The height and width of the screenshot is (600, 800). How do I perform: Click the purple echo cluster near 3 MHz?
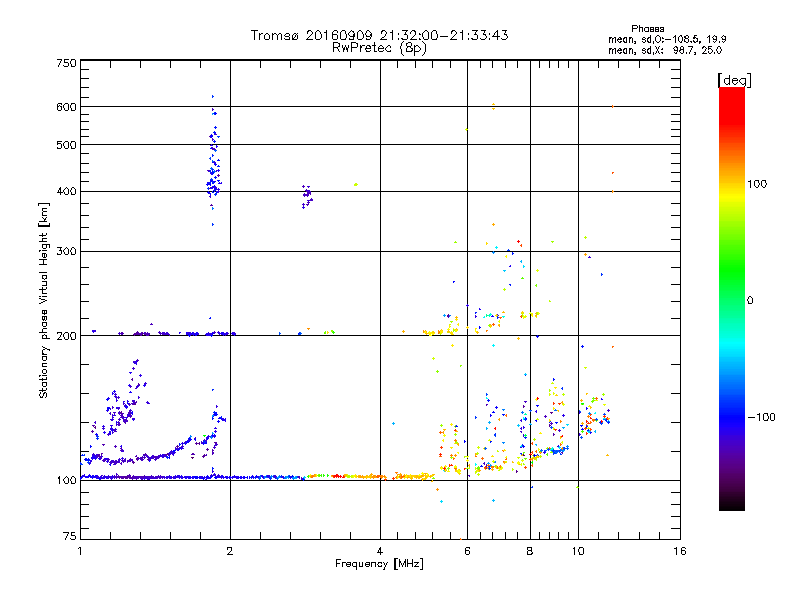point(307,196)
